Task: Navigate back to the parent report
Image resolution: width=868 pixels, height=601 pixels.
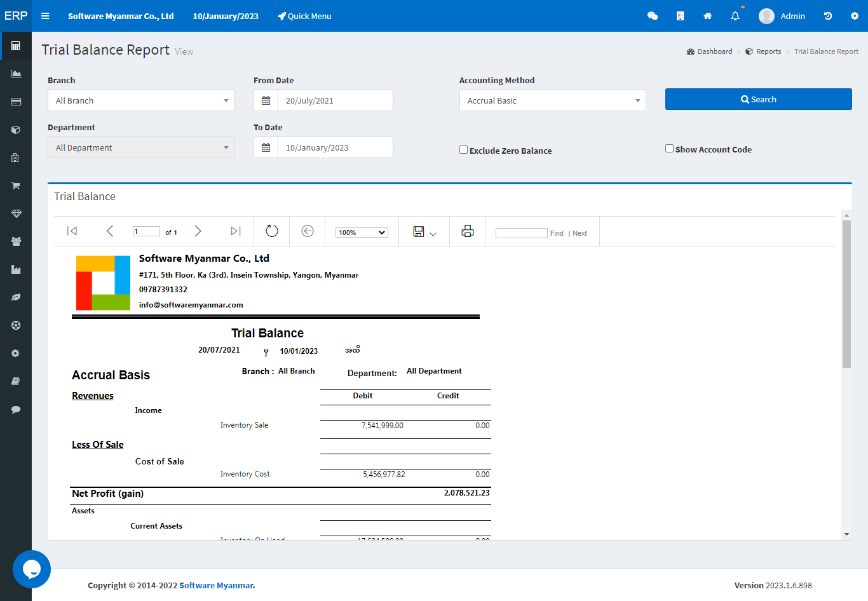Action: (308, 231)
